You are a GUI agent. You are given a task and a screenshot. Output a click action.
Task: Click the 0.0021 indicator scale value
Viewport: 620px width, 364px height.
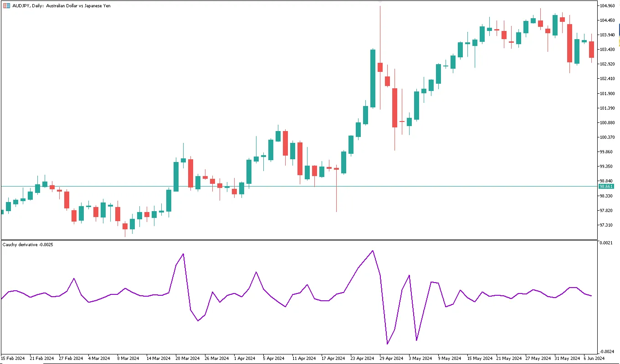tap(606, 243)
